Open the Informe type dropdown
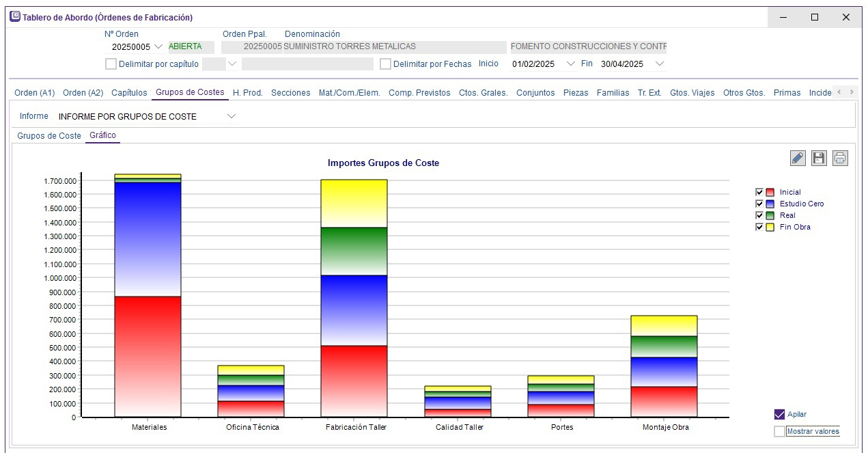 coord(232,116)
